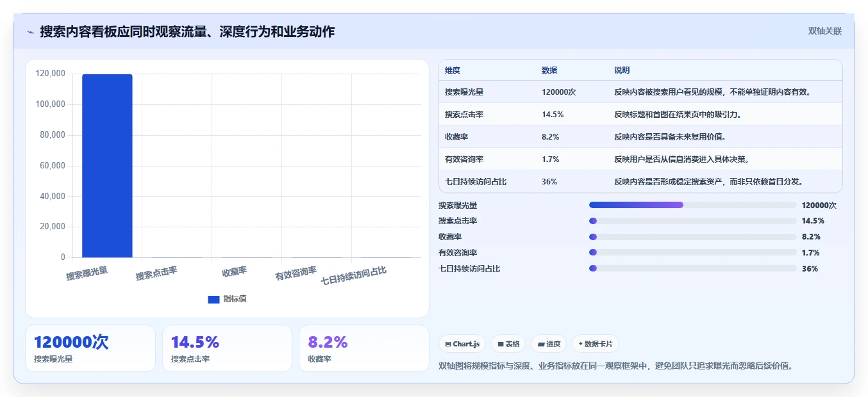Click the 收藏率 progress bar
868x397 pixels.
coord(692,237)
